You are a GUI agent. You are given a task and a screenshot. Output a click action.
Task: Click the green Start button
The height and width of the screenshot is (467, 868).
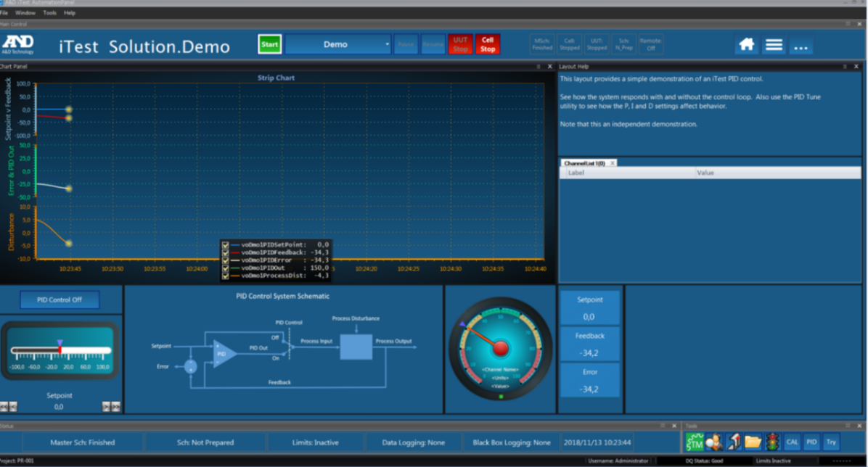coord(269,44)
